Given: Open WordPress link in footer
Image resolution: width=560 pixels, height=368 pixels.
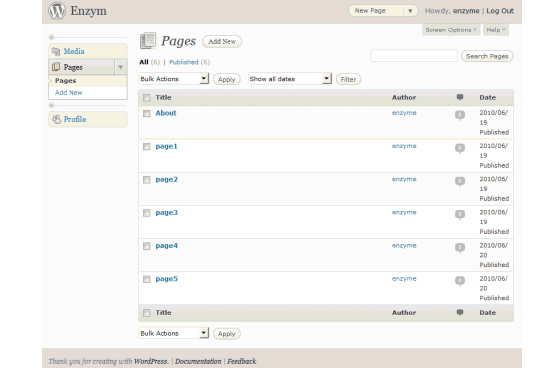Looking at the screenshot, I should [150, 361].
